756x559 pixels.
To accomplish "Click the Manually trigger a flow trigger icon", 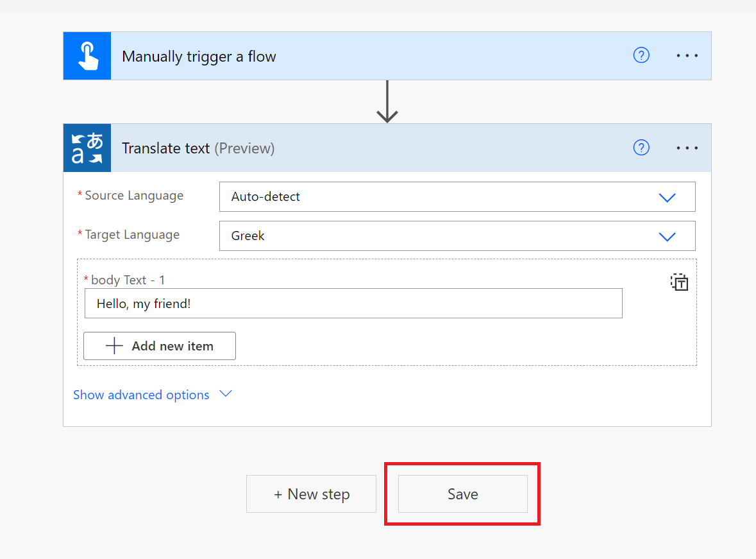I will (87, 56).
